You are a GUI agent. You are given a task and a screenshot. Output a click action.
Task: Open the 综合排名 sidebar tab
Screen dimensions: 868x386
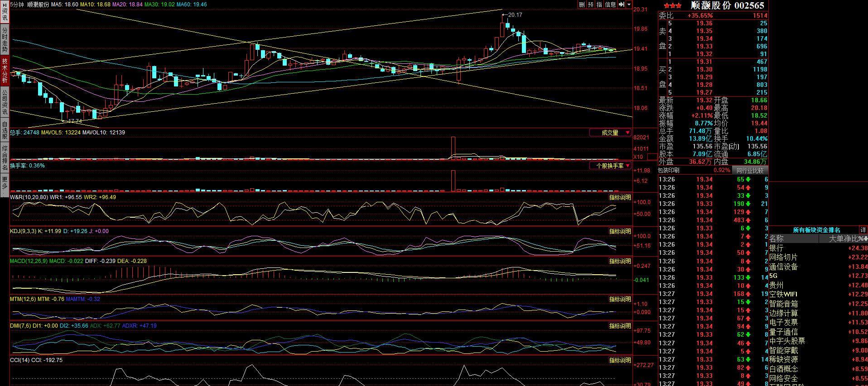tap(5, 157)
